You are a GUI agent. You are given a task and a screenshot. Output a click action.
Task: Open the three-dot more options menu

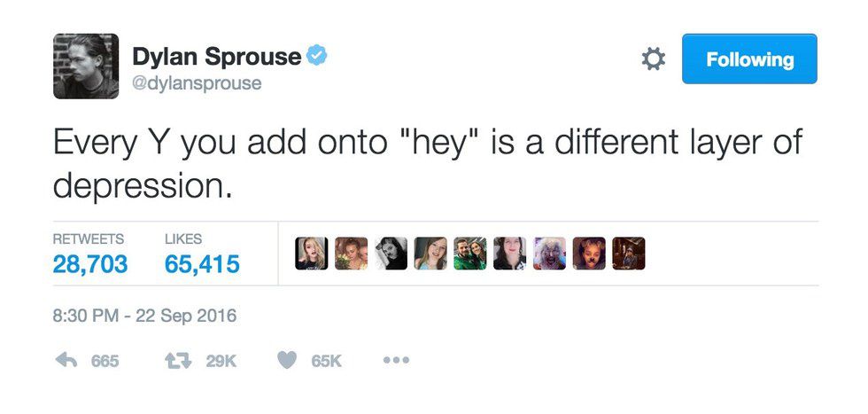coord(394,362)
